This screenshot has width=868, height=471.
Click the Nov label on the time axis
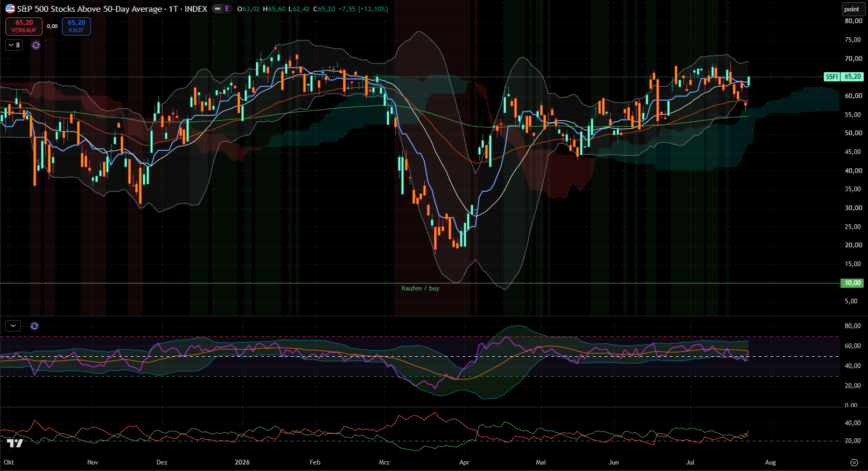93,462
